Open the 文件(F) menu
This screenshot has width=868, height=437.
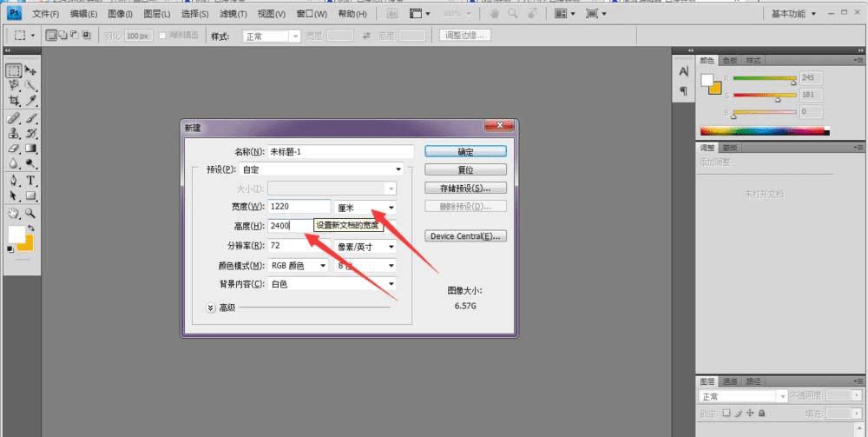[x=45, y=14]
